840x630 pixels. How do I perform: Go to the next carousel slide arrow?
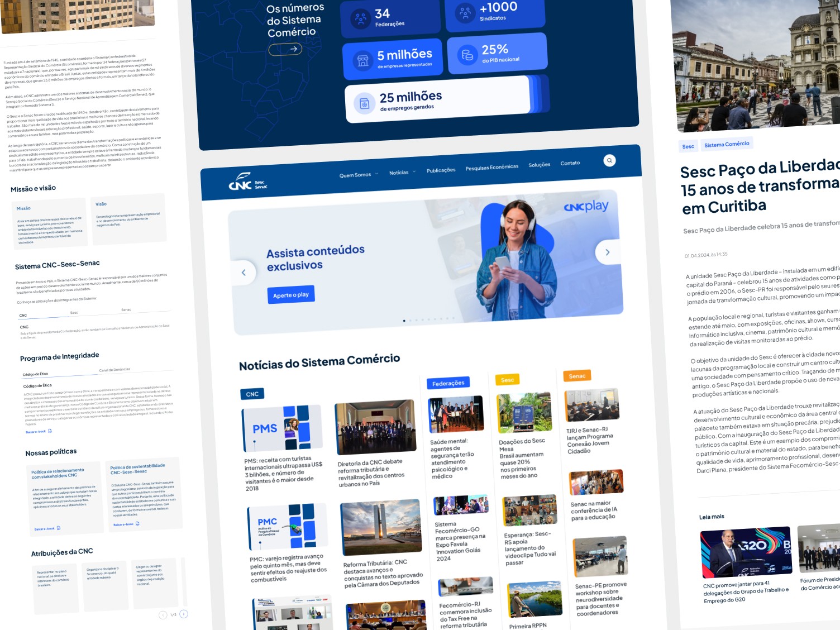[x=608, y=252]
